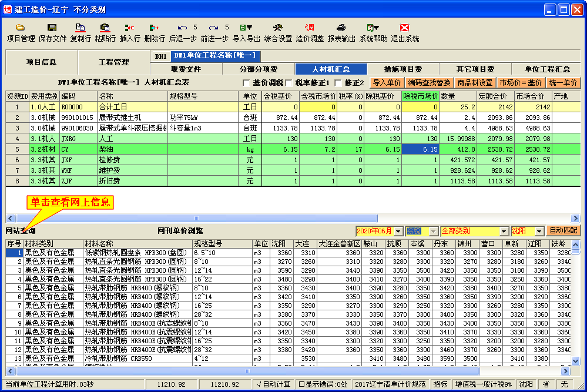Click the 市场价=基价 button
The height and width of the screenshot is (392, 587).
tap(521, 83)
